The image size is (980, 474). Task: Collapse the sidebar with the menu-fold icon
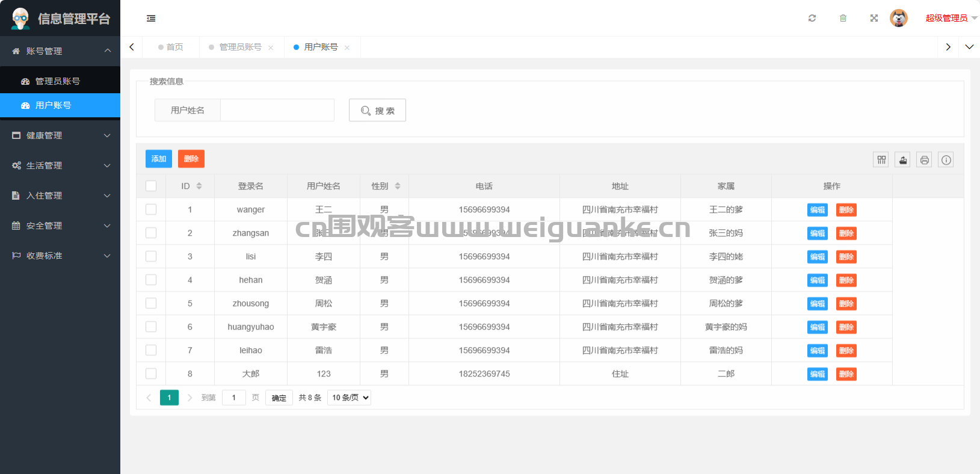(x=151, y=19)
